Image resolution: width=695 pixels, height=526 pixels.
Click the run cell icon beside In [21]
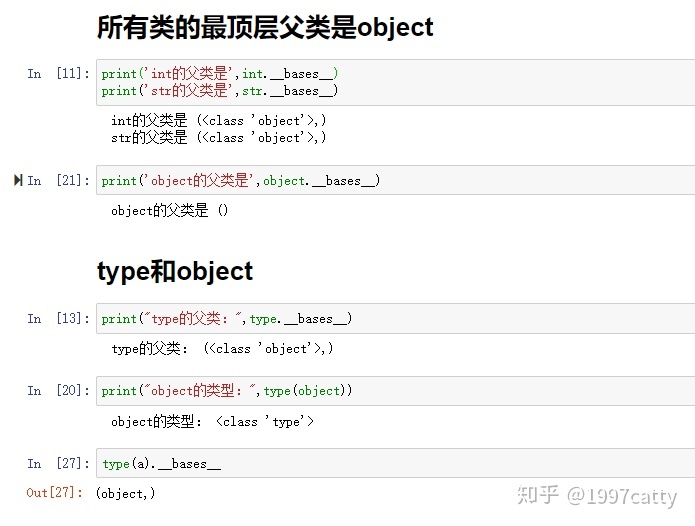(x=18, y=180)
